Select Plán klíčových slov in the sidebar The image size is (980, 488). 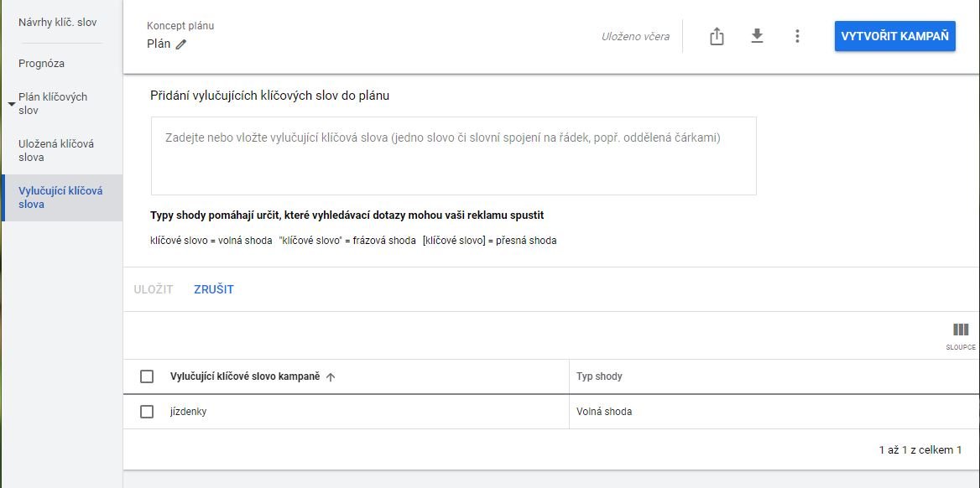(x=53, y=104)
